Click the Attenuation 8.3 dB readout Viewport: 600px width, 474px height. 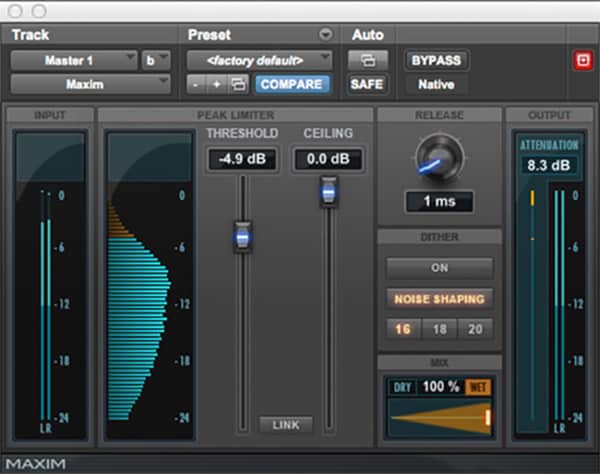click(x=549, y=166)
